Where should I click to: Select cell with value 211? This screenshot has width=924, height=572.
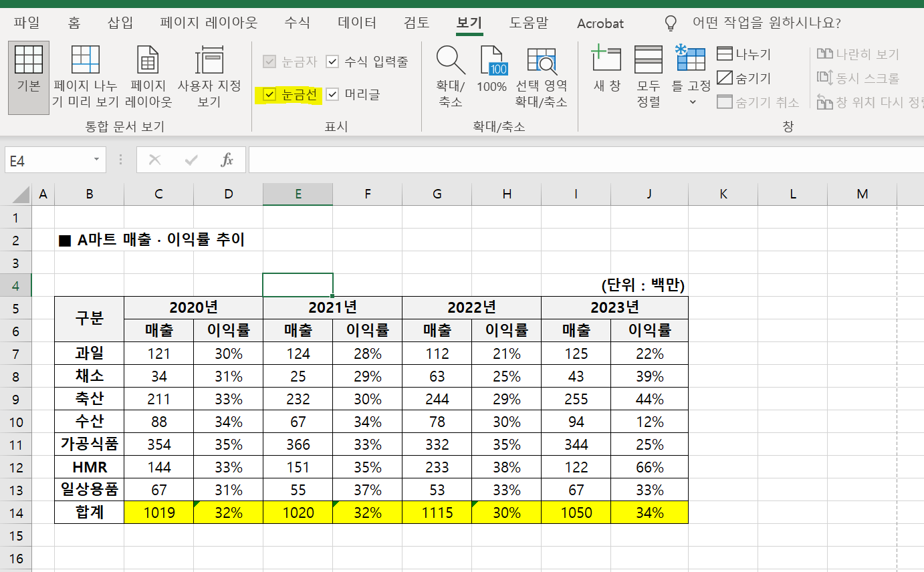tap(159, 399)
